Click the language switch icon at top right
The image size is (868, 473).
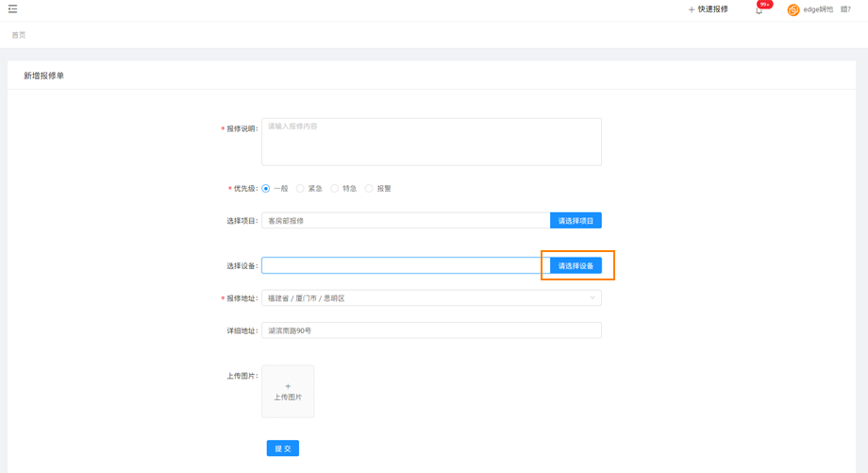coord(845,9)
